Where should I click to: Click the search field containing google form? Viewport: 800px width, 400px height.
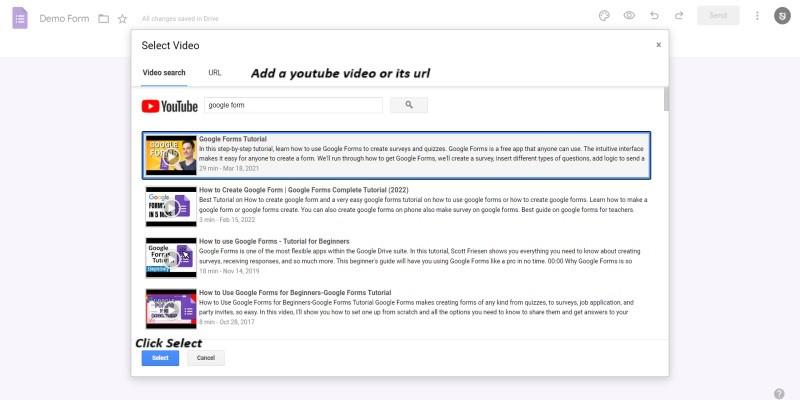[293, 105]
